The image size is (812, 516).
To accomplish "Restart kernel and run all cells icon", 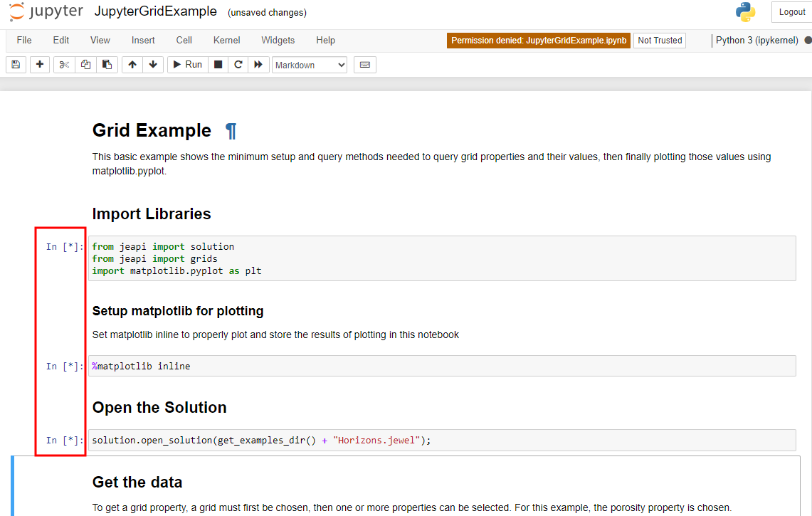I will click(258, 65).
